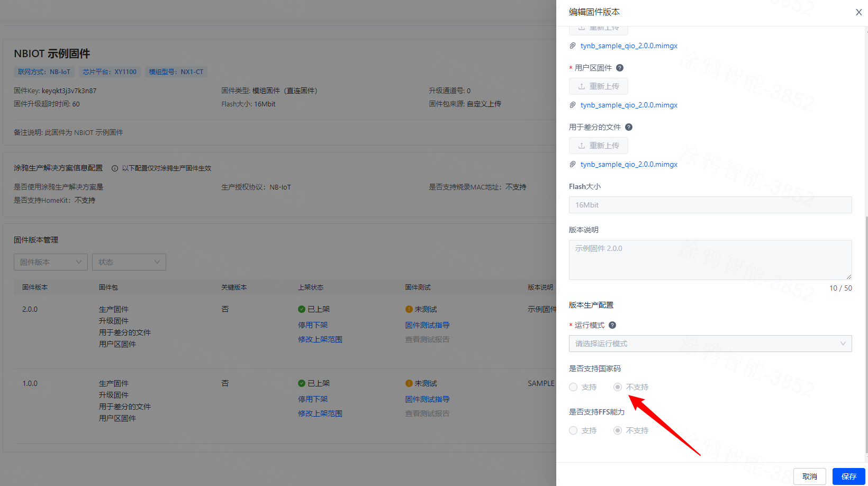
Task: Click the NBIOT 示例固件 title
Action: point(52,53)
